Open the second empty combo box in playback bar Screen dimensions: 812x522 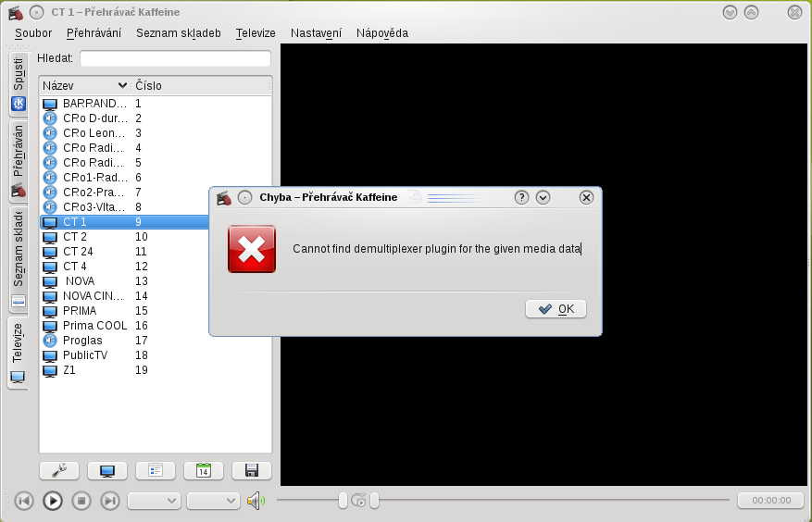(x=213, y=501)
